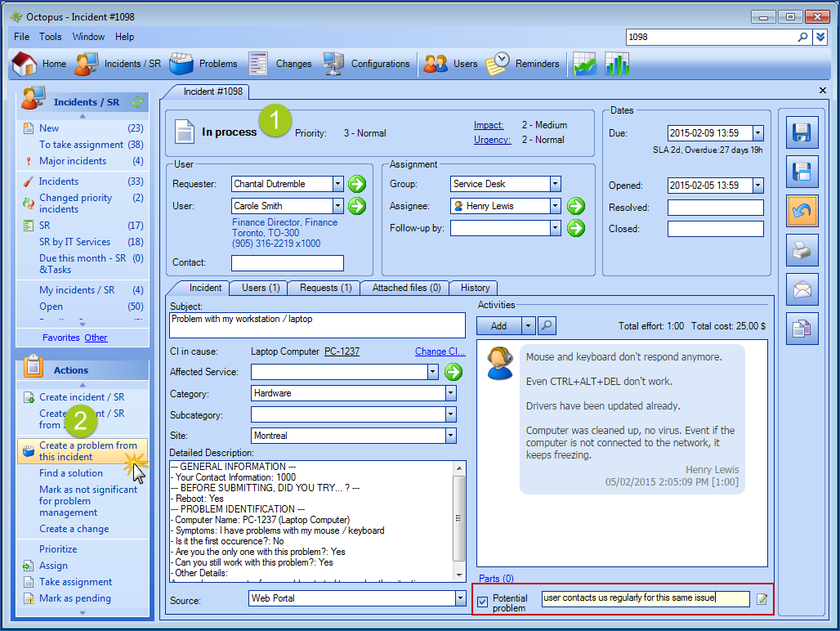
Task: Click the envelope email icon
Action: (x=802, y=289)
